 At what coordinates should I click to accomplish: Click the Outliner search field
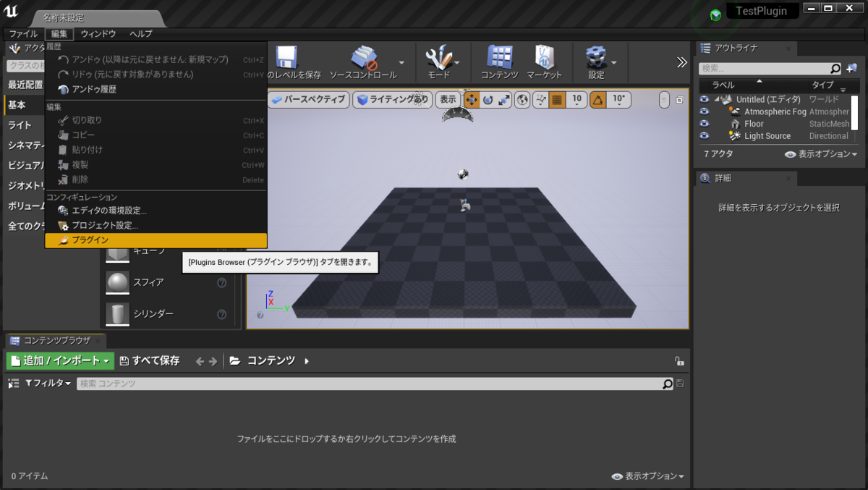click(x=764, y=68)
